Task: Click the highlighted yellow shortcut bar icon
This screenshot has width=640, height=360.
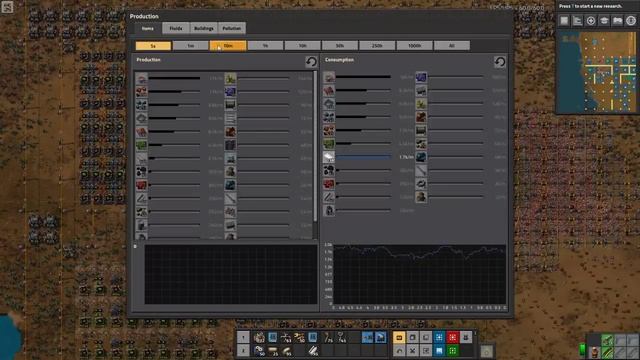Action: coord(399,337)
